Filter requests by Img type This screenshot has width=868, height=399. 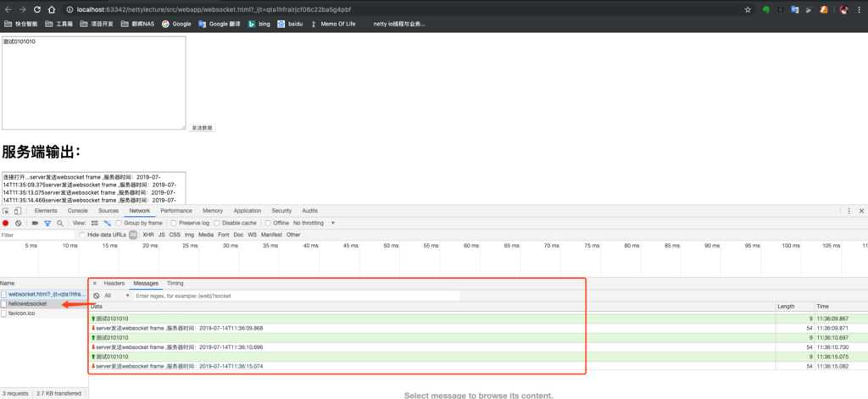pos(189,235)
